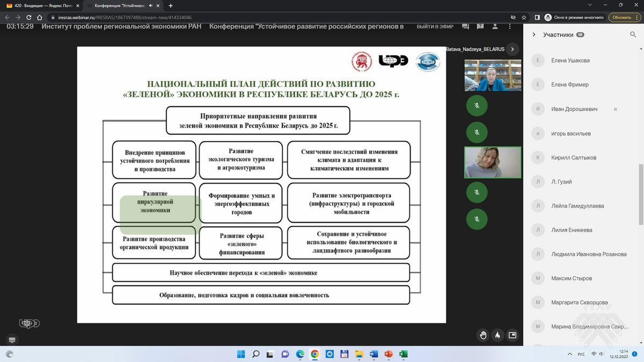This screenshot has height=362, width=644.
Task: Open the Chrome three-dot menu
Action: (637, 17)
